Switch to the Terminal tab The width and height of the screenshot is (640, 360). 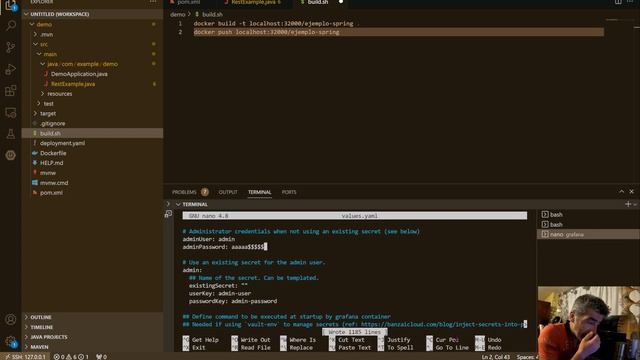pos(260,192)
